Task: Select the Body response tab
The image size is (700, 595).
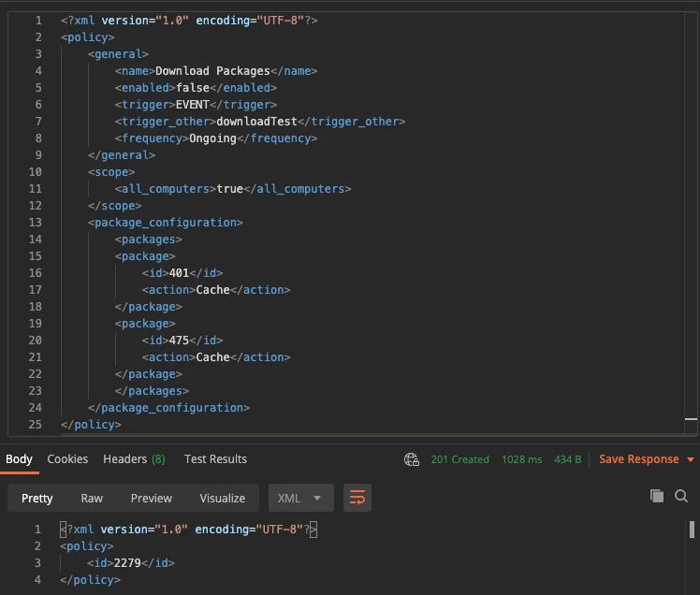Action: pyautogui.click(x=19, y=459)
